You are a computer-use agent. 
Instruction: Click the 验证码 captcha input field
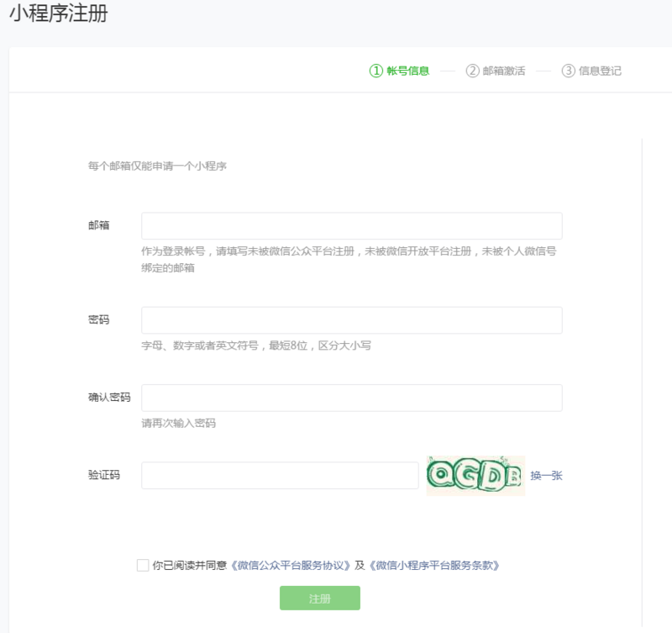pyautogui.click(x=280, y=475)
